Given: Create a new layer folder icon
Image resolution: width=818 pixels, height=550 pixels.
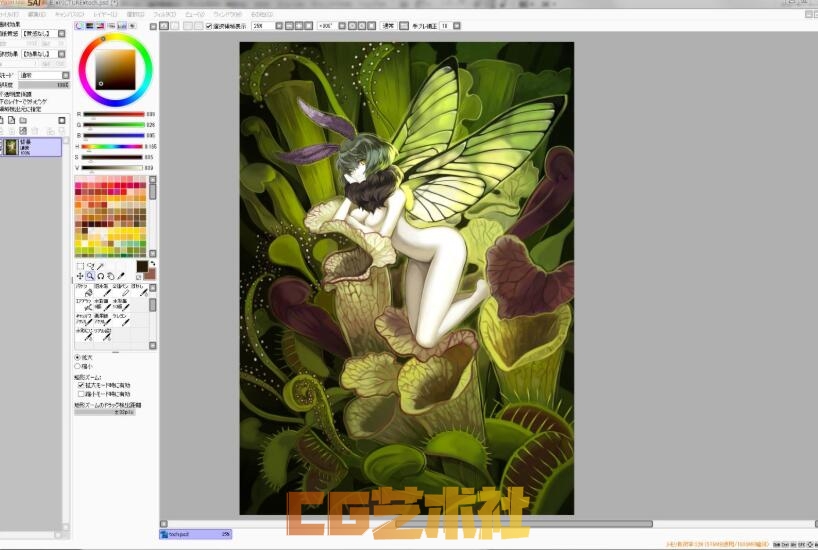Looking at the screenshot, I should coord(23,121).
